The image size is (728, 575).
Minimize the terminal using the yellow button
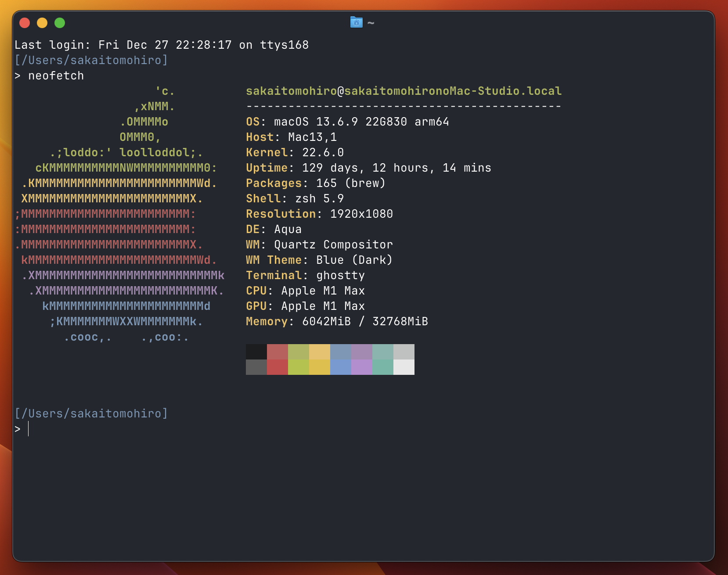[x=42, y=23]
